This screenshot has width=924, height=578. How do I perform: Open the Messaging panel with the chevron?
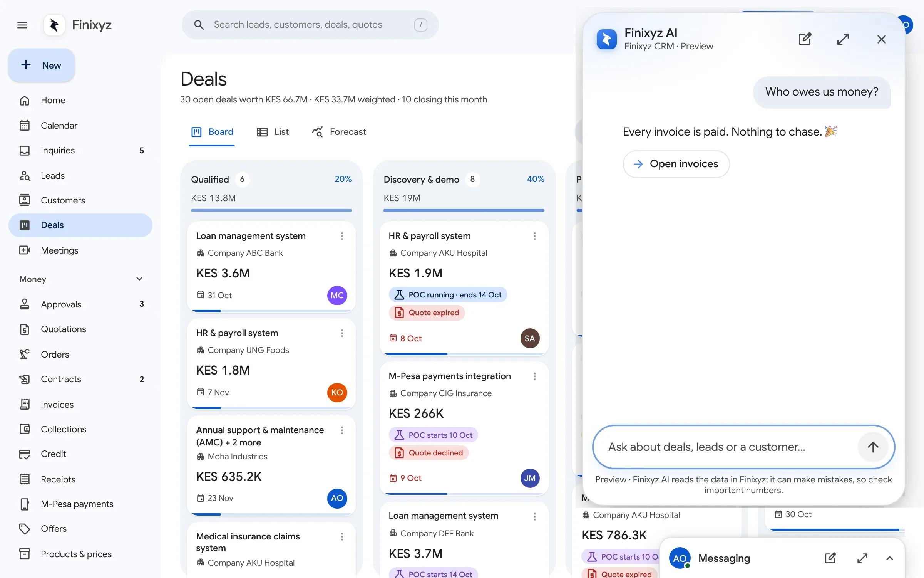pyautogui.click(x=890, y=558)
